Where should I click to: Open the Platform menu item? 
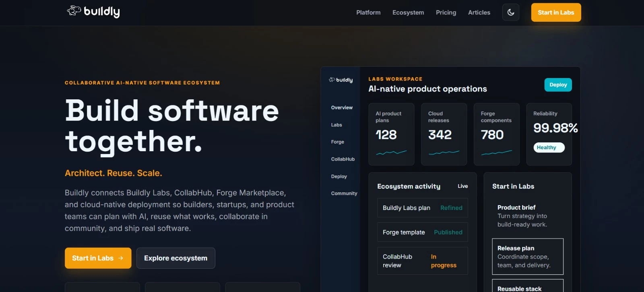click(368, 12)
